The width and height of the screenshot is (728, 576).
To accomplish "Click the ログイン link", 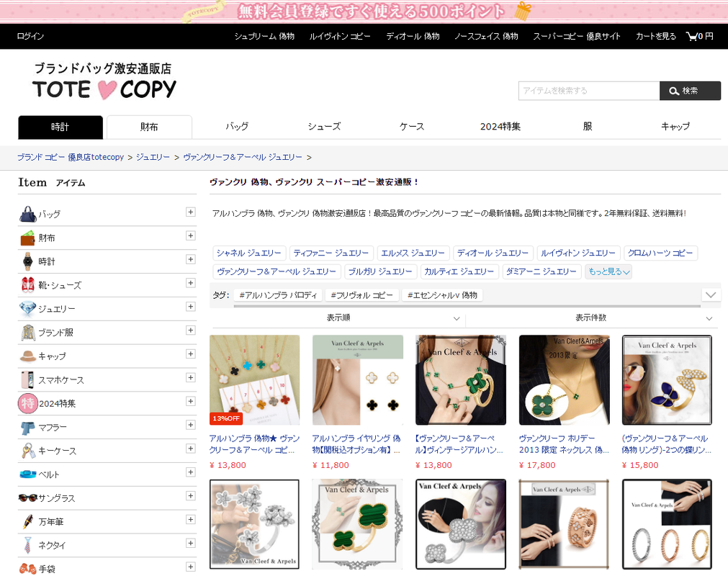I will tap(30, 36).
